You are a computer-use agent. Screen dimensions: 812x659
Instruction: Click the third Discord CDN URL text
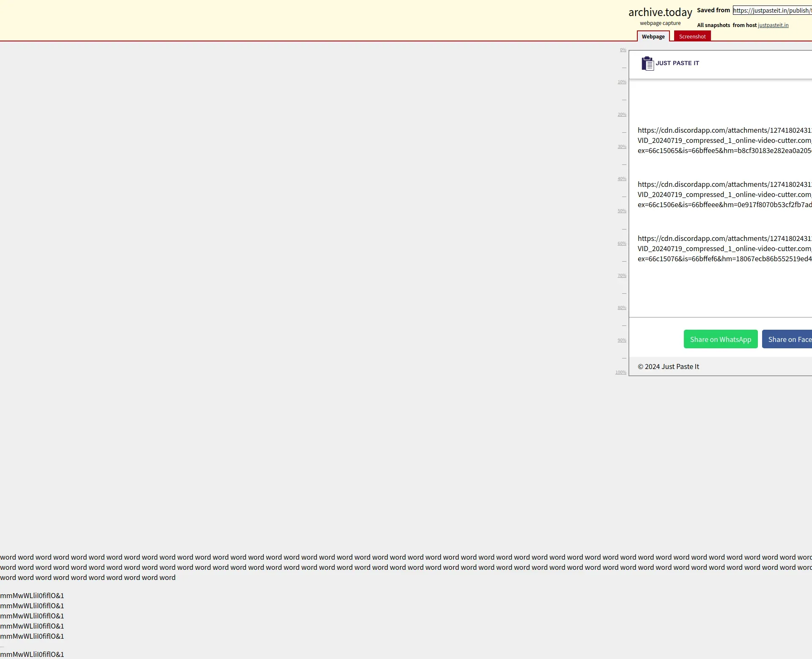point(724,249)
